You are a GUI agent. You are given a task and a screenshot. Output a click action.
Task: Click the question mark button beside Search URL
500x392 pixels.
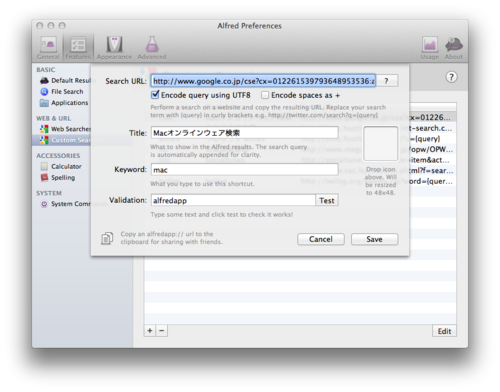point(387,81)
